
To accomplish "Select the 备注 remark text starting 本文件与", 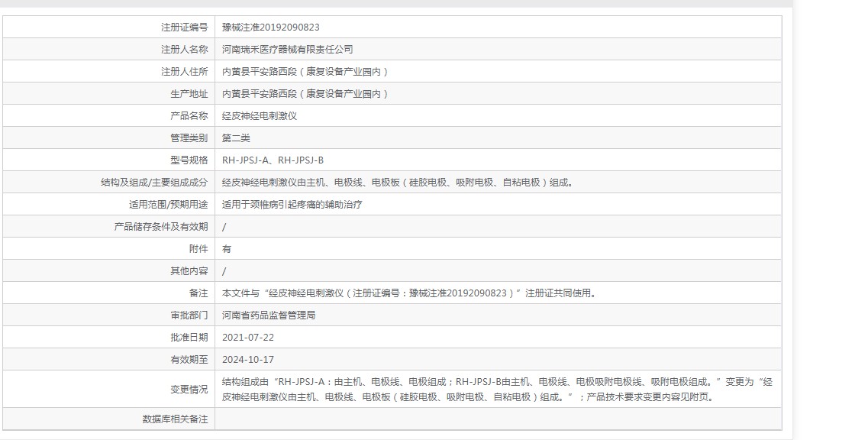I will pyautogui.click(x=411, y=293).
